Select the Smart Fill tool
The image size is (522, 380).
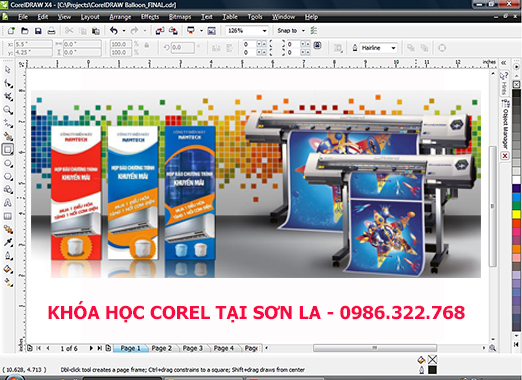(8, 136)
